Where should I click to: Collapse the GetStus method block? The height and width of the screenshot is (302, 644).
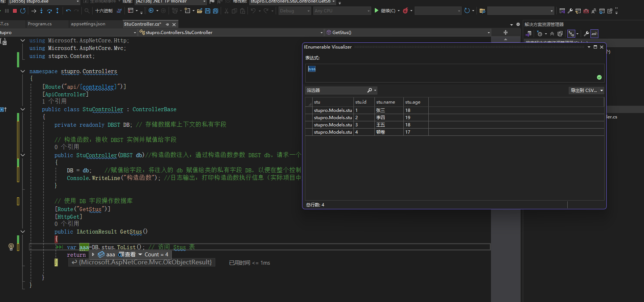coord(23,232)
